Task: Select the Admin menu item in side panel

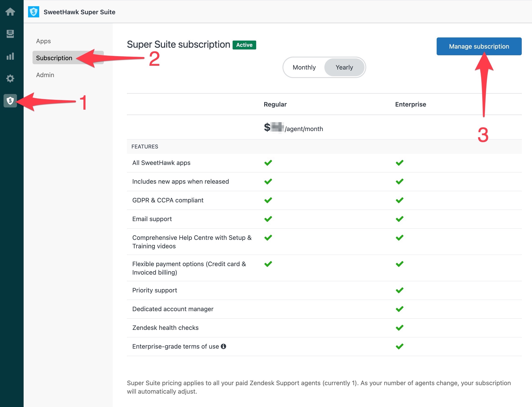Action: [45, 75]
